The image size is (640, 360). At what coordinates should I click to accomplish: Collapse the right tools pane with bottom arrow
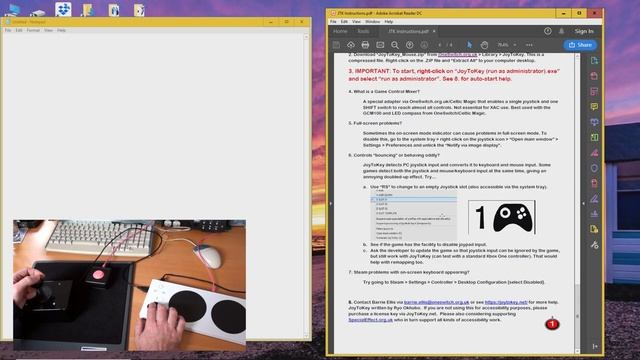595,346
